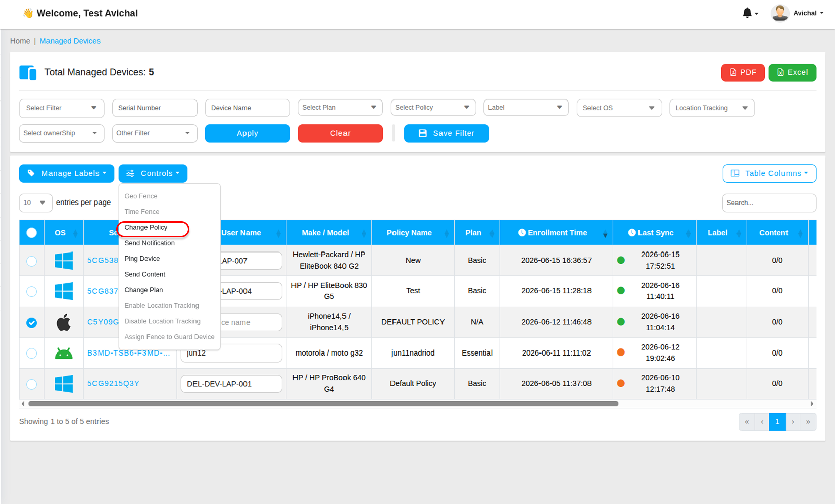Uncheck the selected iPhone14,5 row checkbox
This screenshot has height=504, width=835.
pos(31,322)
